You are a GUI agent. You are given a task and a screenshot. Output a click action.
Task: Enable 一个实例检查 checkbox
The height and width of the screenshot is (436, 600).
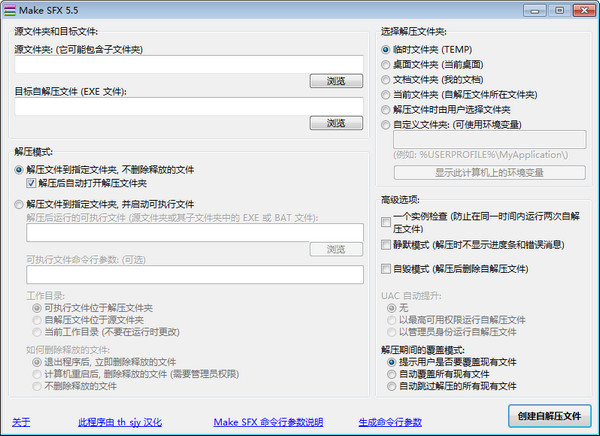pos(386,222)
